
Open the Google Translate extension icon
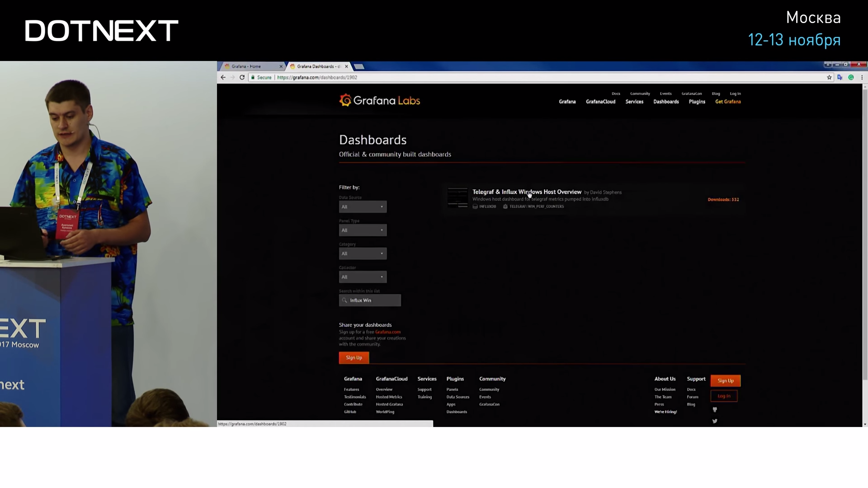pyautogui.click(x=840, y=77)
